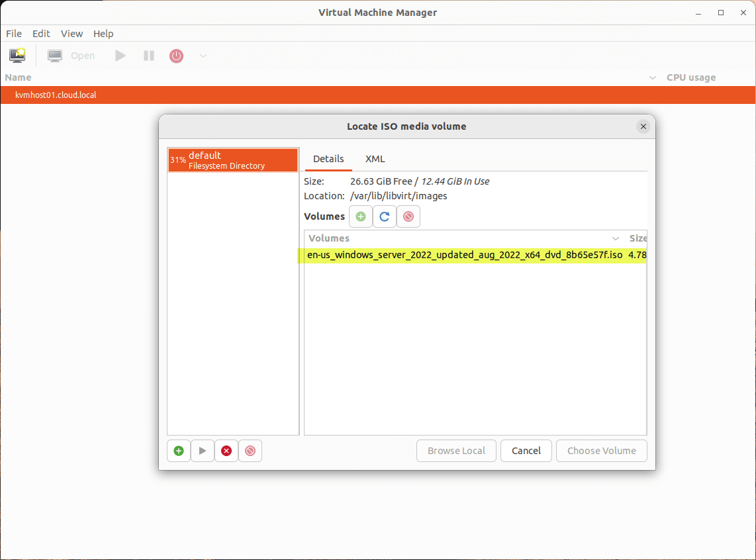Minimize the Virtual Machine Manager window

[x=698, y=13]
